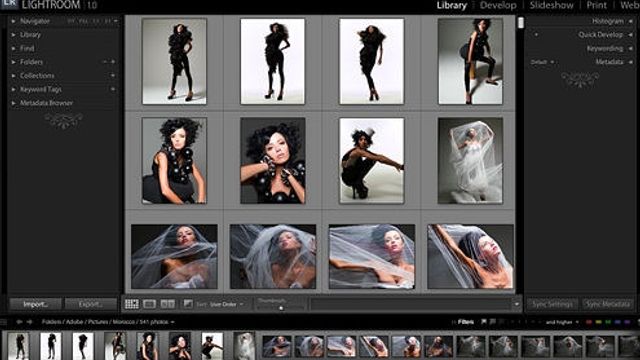Switch to the Slideshow module
The image size is (640, 360).
[x=551, y=5]
